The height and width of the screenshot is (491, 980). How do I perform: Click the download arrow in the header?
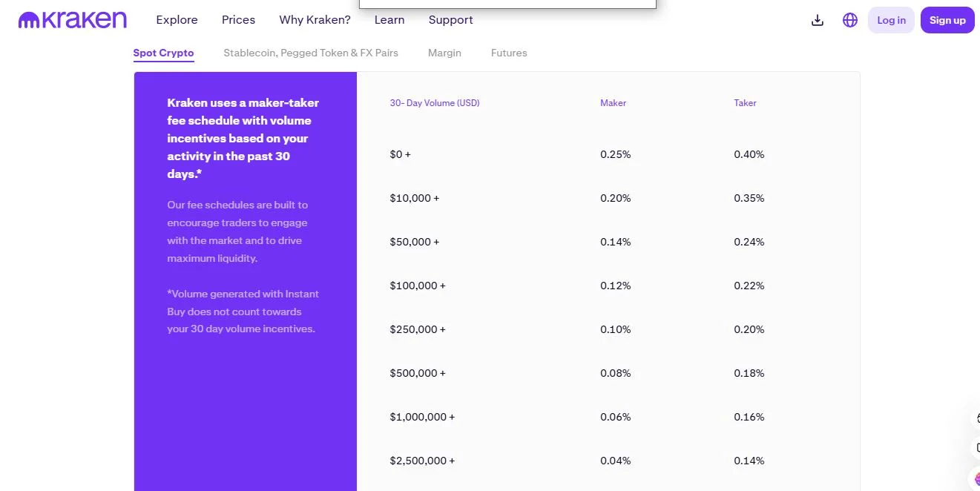tap(817, 20)
